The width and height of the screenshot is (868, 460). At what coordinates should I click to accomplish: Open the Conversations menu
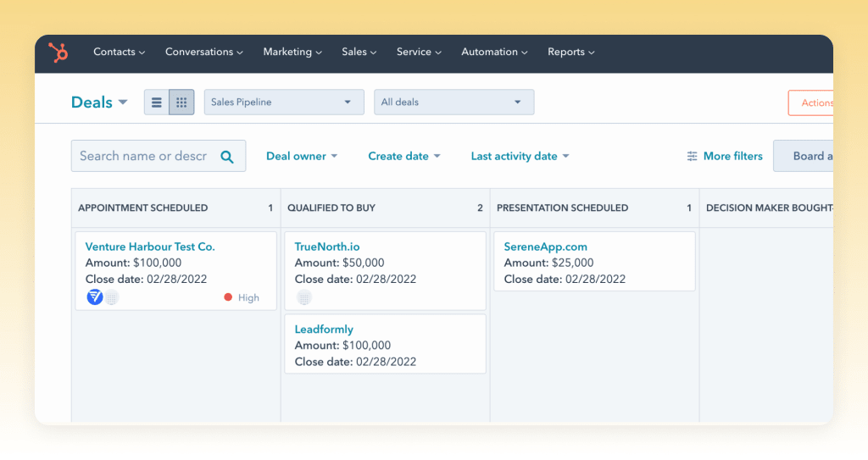203,52
